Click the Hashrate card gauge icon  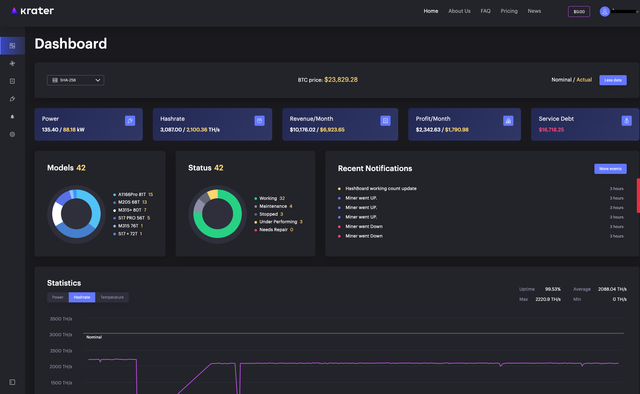click(x=259, y=120)
